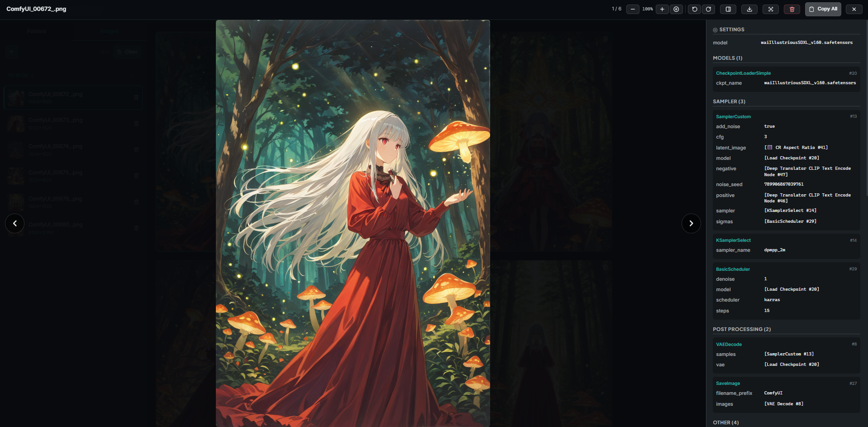Close the image viewer
The image size is (868, 427).
click(x=854, y=9)
